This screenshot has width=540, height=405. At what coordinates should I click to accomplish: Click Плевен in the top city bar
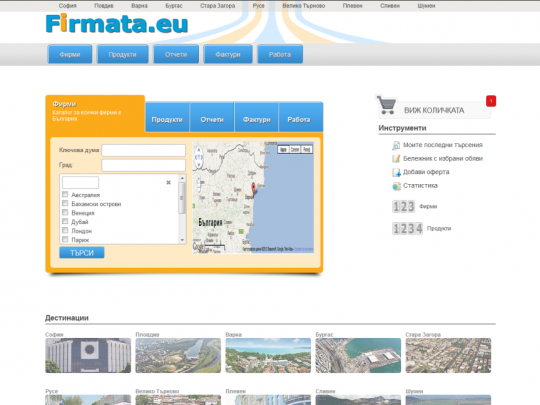coord(353,6)
